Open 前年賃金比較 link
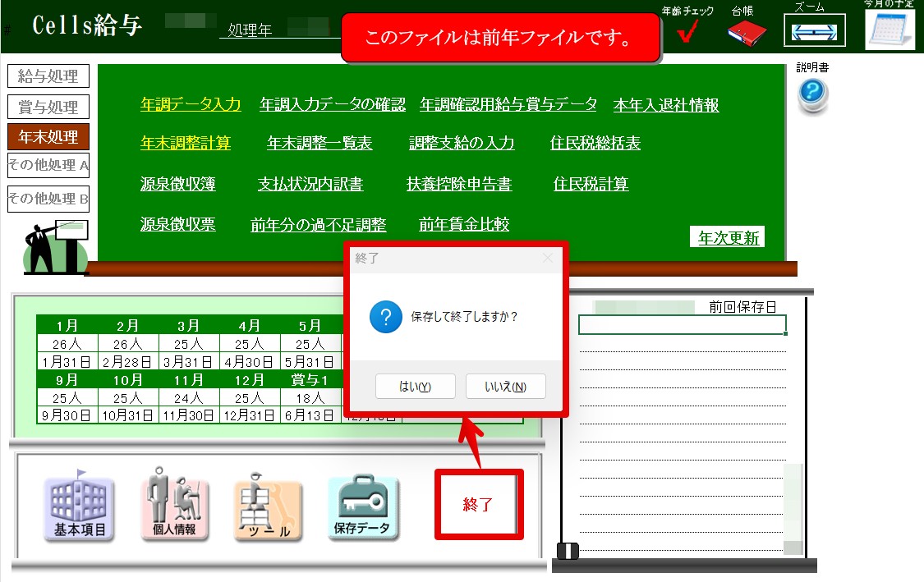 coord(464,224)
